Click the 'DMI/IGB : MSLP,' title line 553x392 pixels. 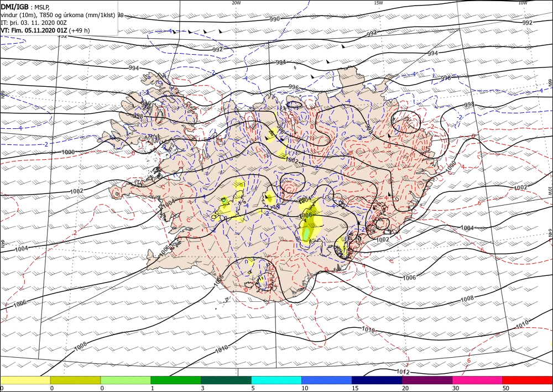pyautogui.click(x=25, y=7)
